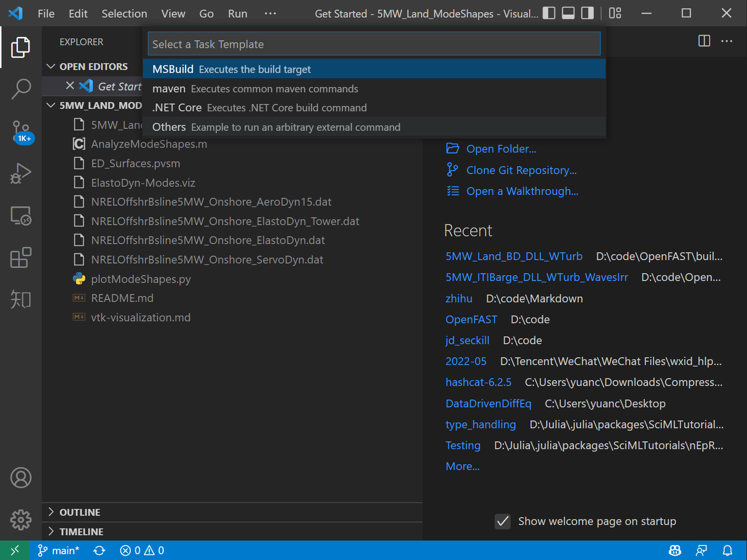Click the Select a Task Template input
Image resolution: width=747 pixels, height=560 pixels.
pos(374,44)
